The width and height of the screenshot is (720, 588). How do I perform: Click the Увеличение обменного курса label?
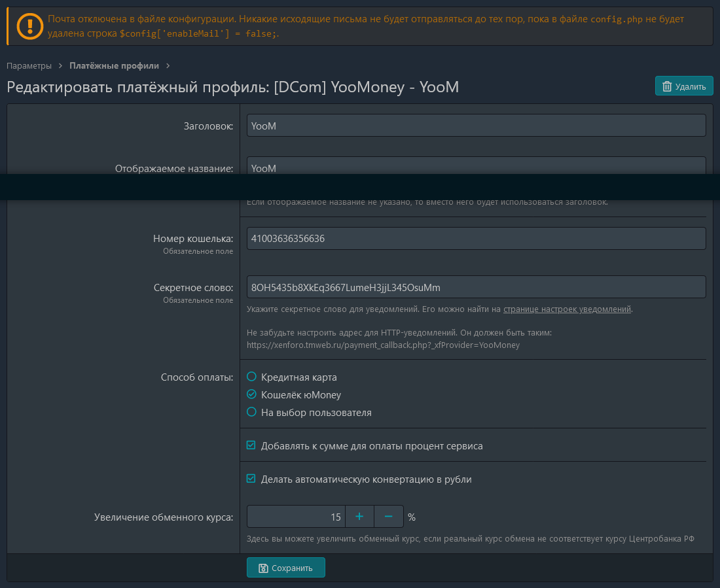(x=164, y=517)
